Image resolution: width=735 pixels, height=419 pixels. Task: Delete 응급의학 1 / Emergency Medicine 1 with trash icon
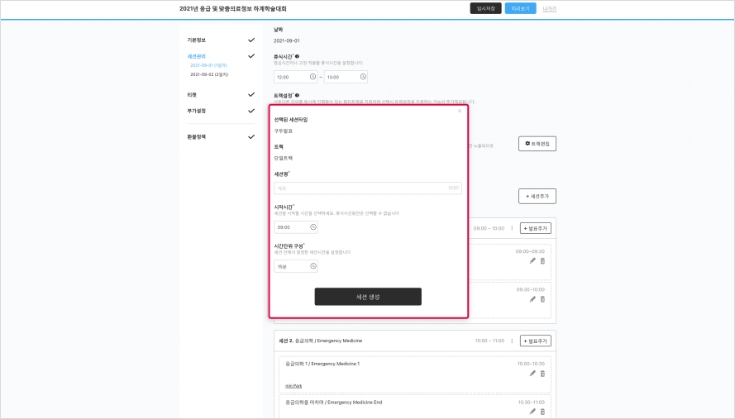point(543,373)
